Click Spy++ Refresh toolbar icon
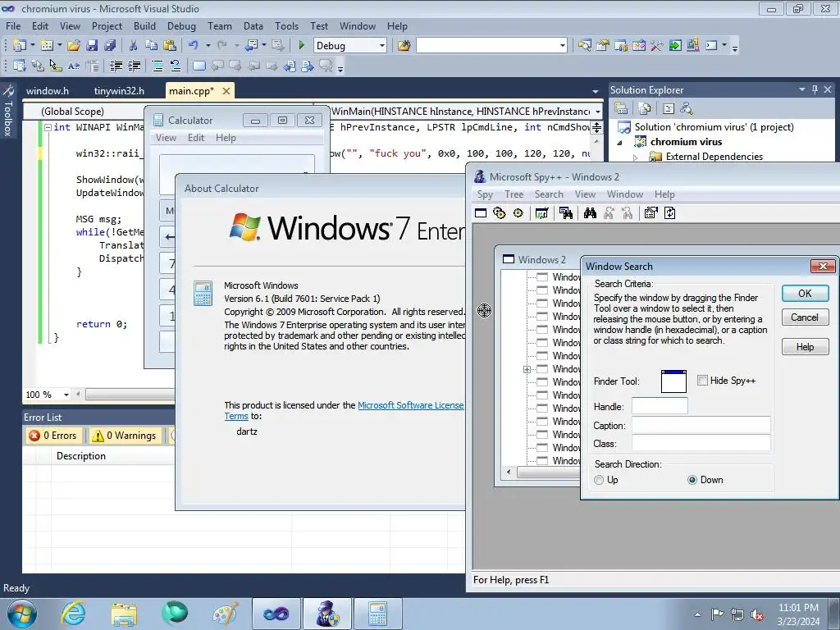The image size is (840, 630). pos(669,213)
